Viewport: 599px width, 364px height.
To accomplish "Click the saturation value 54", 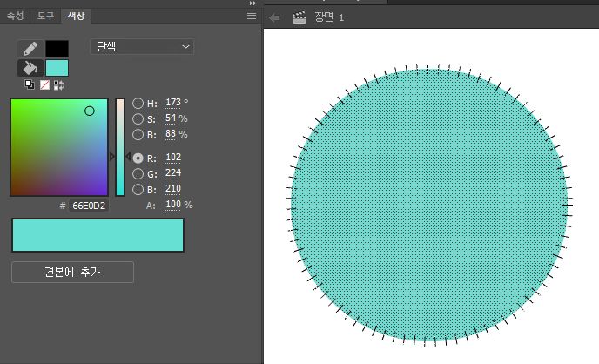I will pyautogui.click(x=171, y=118).
